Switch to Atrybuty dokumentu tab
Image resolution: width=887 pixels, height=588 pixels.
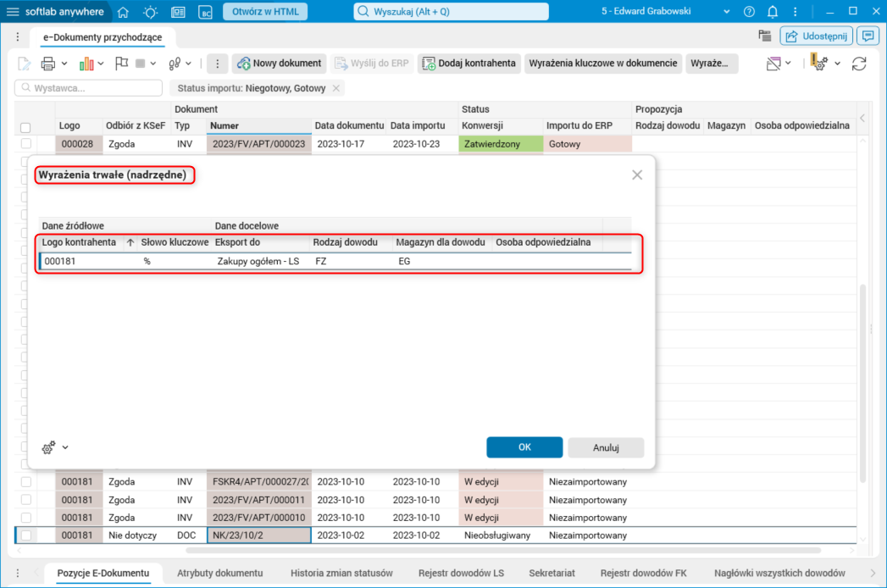pos(219,574)
